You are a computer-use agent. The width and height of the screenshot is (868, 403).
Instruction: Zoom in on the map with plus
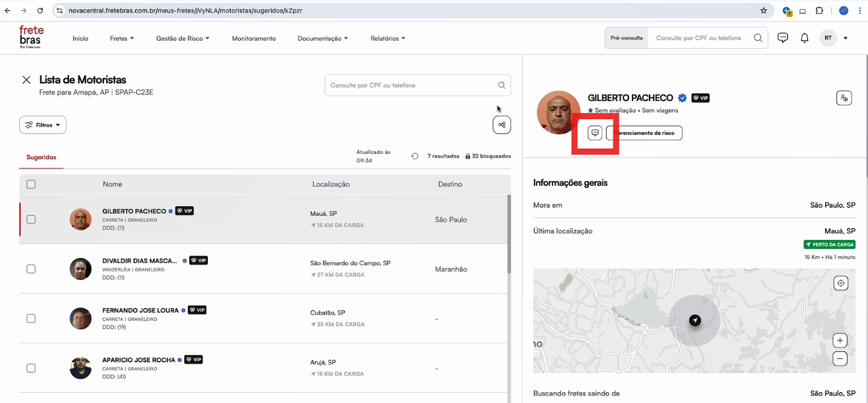coord(840,341)
